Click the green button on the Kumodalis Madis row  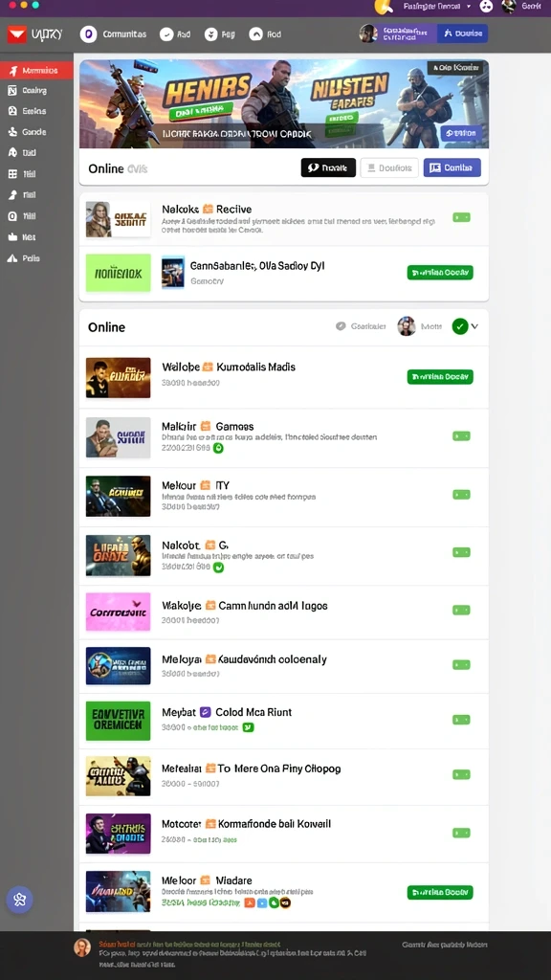click(x=440, y=377)
